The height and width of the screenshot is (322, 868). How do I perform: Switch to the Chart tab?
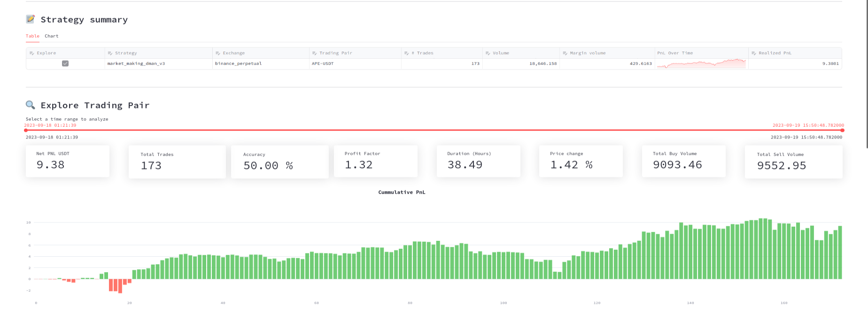52,36
